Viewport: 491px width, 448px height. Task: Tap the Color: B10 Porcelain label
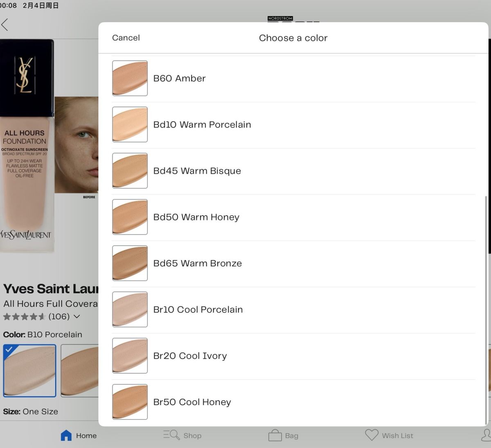[43, 335]
